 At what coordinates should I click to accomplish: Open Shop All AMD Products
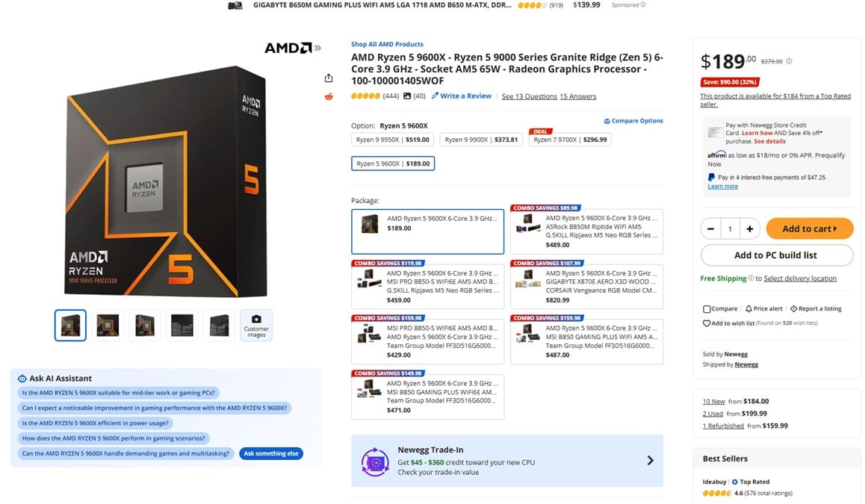click(x=386, y=43)
